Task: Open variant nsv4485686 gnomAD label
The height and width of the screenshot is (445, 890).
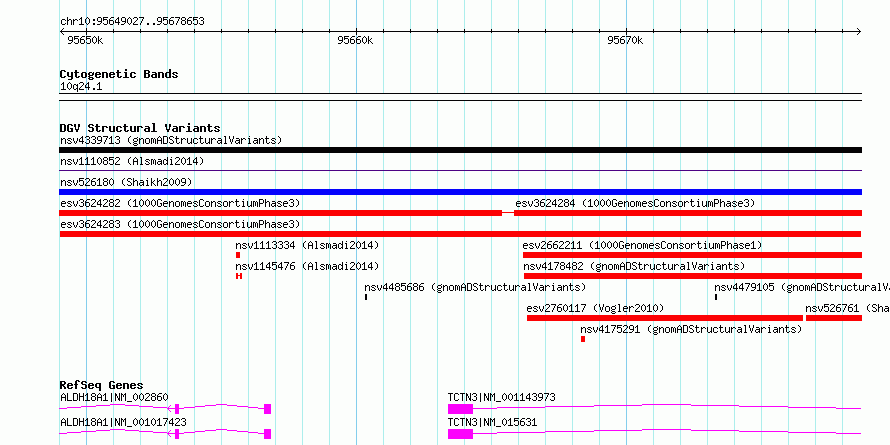Action: (x=475, y=287)
